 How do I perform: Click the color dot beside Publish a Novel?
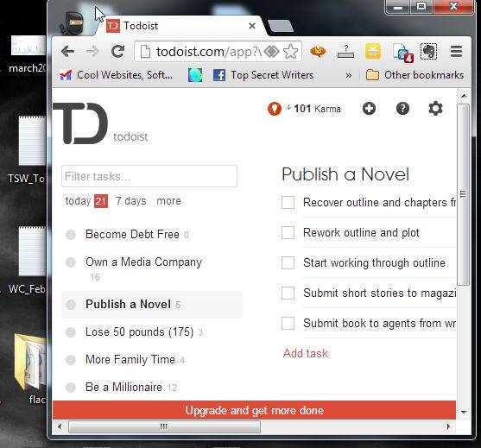71,305
